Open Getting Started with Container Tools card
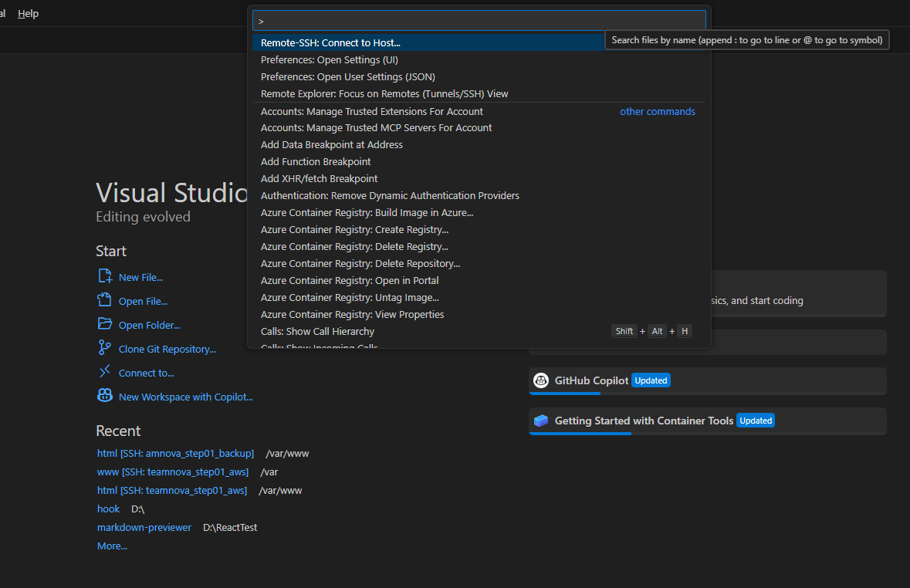This screenshot has width=910, height=588. pos(708,421)
